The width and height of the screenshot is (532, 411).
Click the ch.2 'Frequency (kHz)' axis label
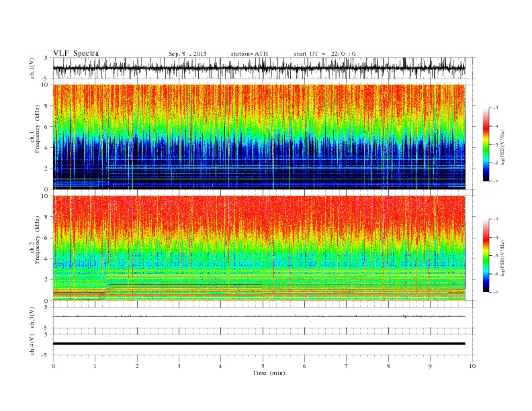[38, 240]
